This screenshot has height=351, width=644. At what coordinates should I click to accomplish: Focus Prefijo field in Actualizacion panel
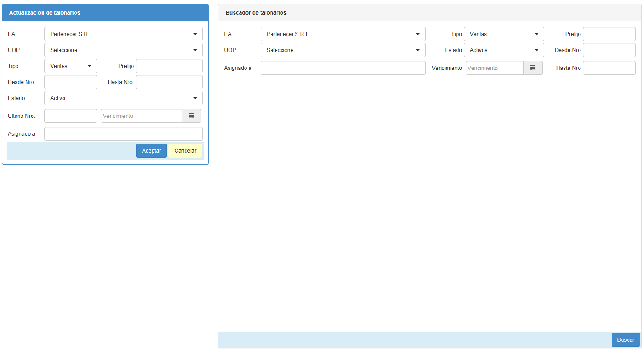click(169, 66)
